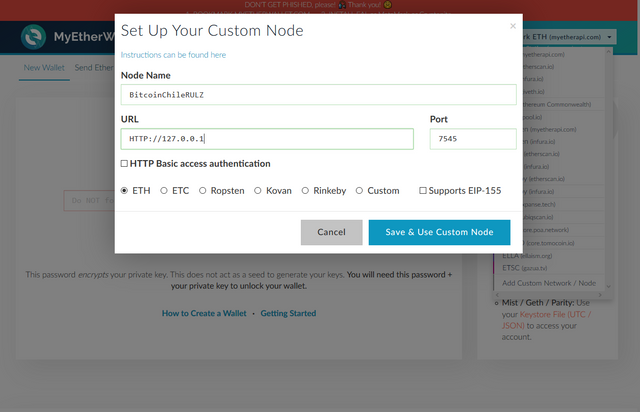Screen dimensions: 640x412
Task: Switch to the New Wallet tab
Action: (x=44, y=68)
